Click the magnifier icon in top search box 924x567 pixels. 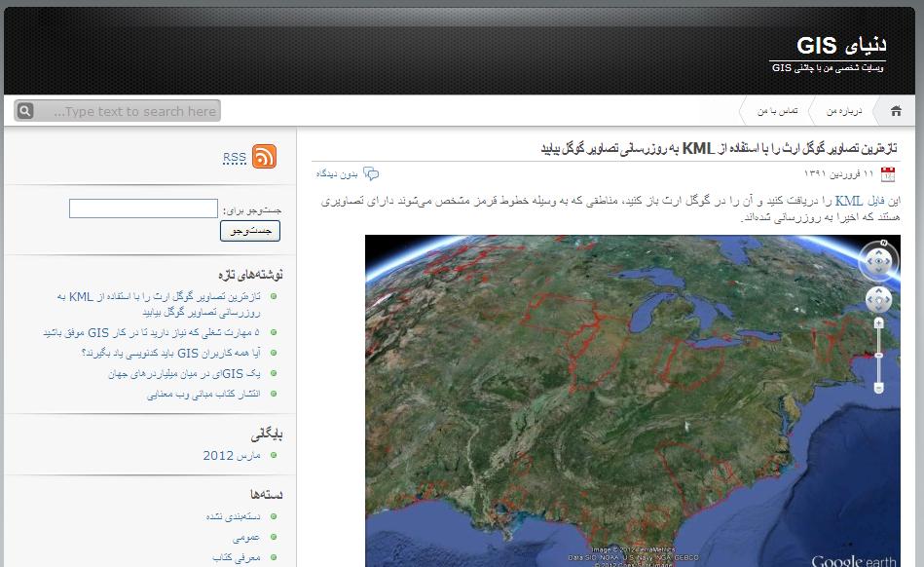click(x=26, y=111)
